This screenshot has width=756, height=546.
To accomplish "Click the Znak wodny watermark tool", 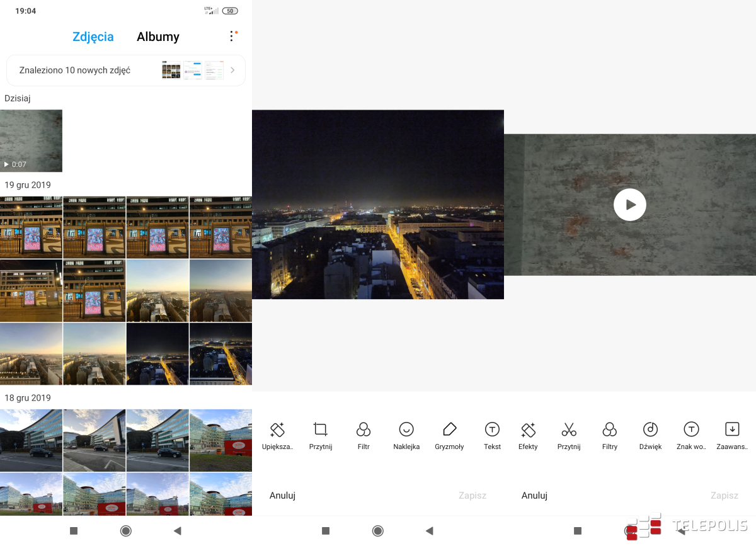I will (x=691, y=436).
